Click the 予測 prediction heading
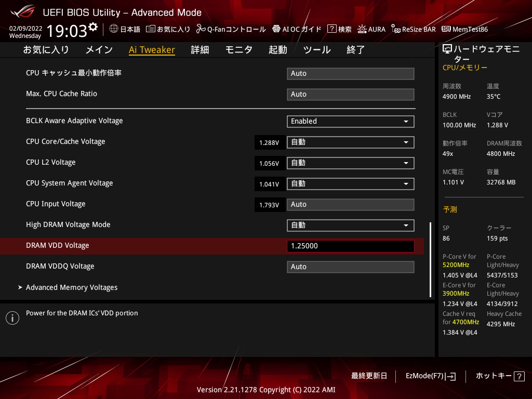The width and height of the screenshot is (532, 399). pyautogui.click(x=450, y=210)
